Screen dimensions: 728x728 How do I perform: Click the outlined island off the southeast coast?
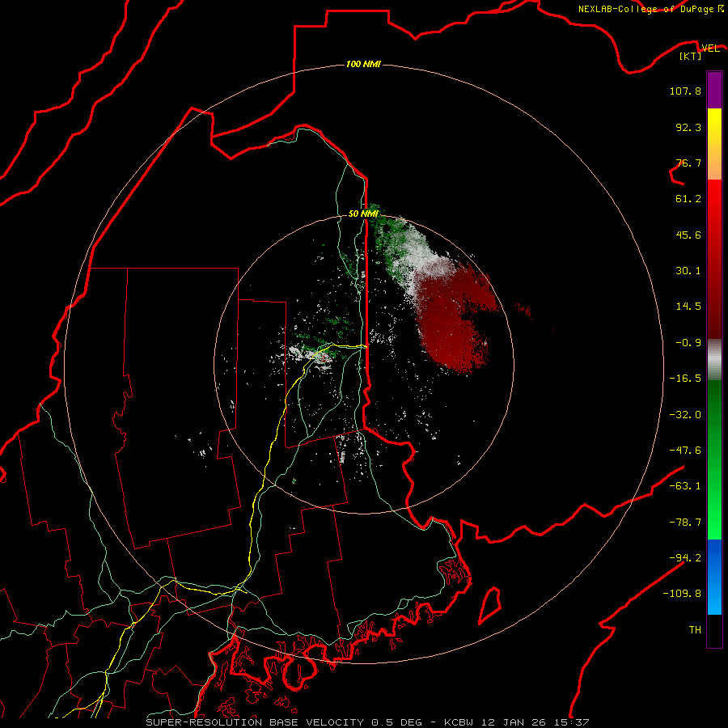(x=490, y=605)
